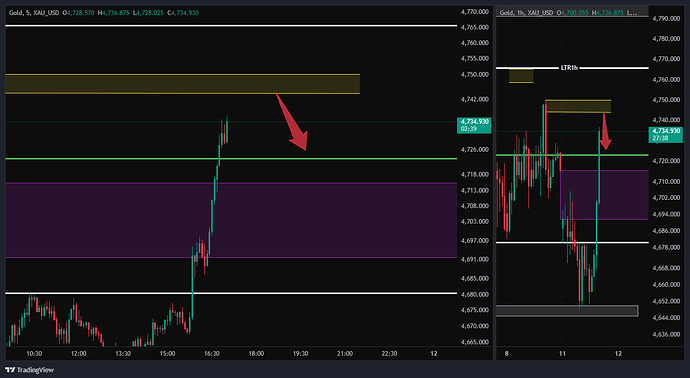Screen dimensions: 690x378
Task: Click the 4,680.000 price axis label
Action: click(x=475, y=294)
